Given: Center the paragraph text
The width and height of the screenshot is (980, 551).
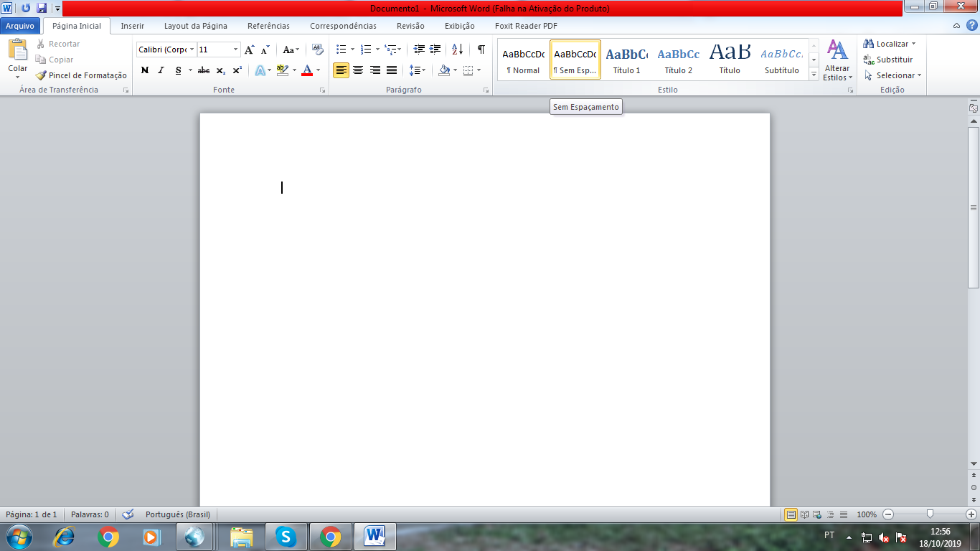Looking at the screenshot, I should (x=357, y=70).
